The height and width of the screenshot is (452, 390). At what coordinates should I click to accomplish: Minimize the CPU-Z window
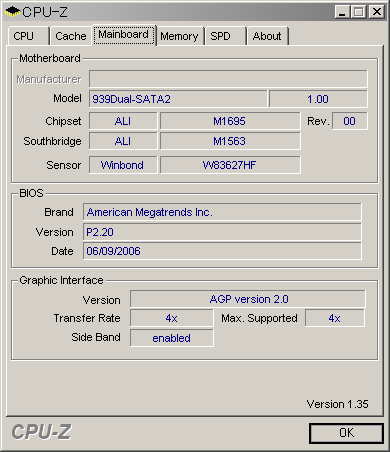[x=342, y=12]
